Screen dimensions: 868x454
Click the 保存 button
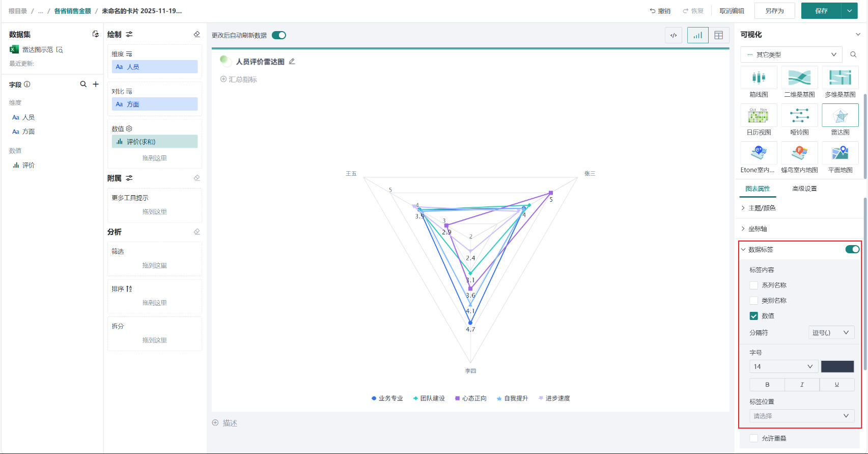[x=821, y=11]
